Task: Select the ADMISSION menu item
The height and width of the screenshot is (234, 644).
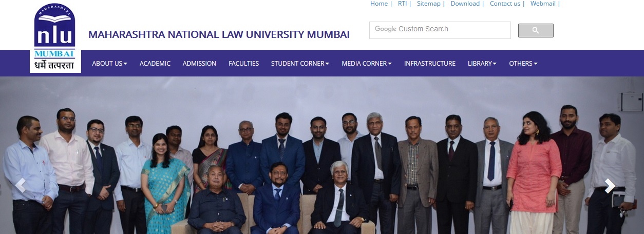Action: tap(199, 64)
